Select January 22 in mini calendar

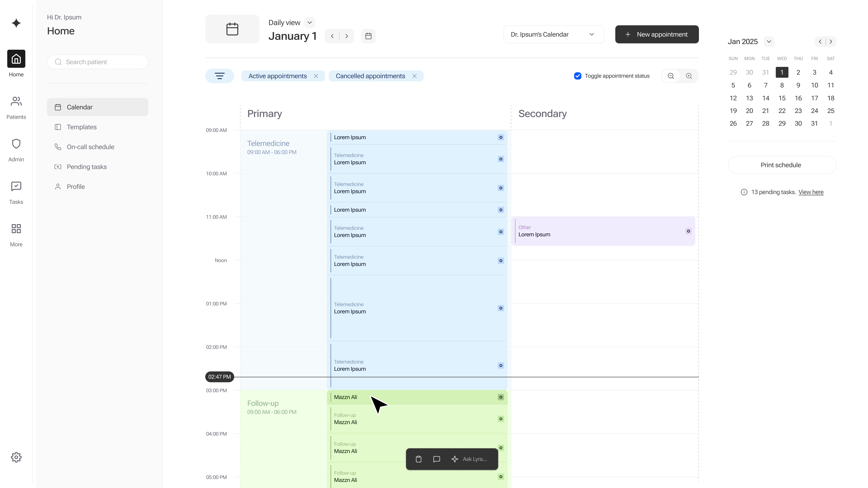click(x=782, y=111)
